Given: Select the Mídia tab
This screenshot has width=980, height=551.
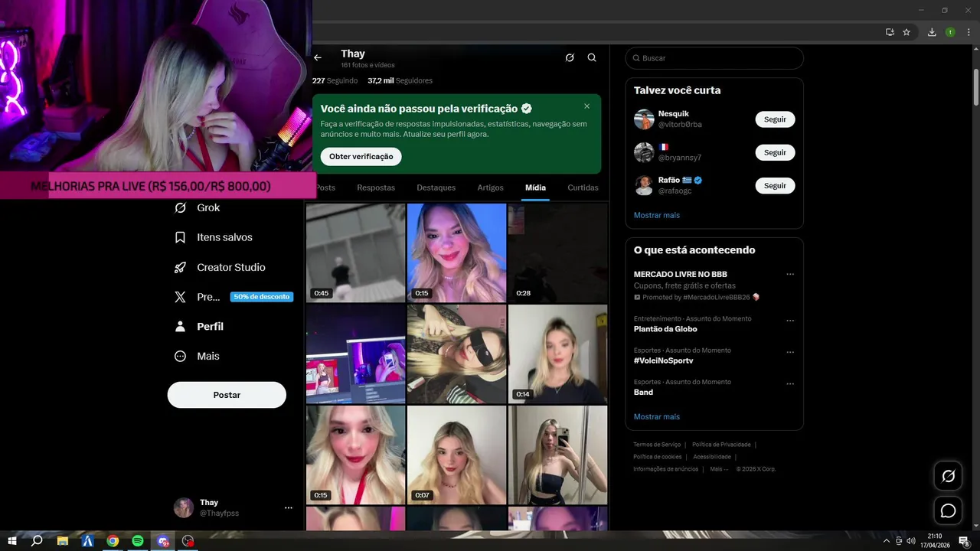Looking at the screenshot, I should 535,187.
